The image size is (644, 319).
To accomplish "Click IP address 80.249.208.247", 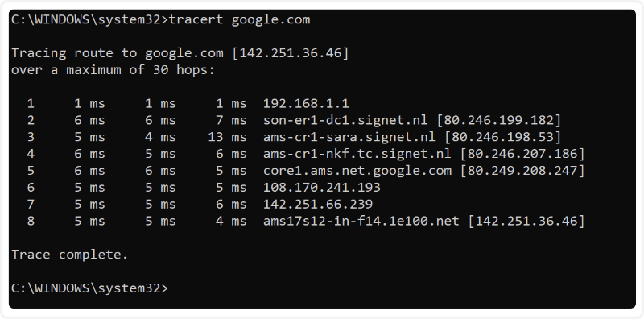I will [x=522, y=171].
